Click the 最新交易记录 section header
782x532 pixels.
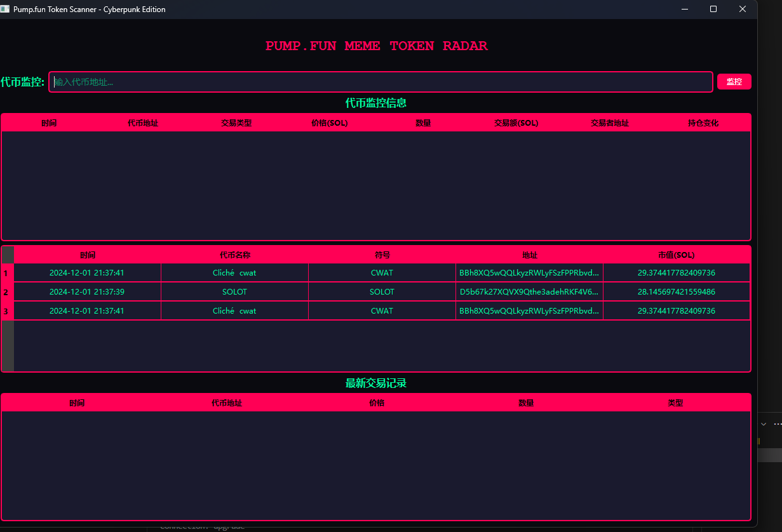(375, 383)
